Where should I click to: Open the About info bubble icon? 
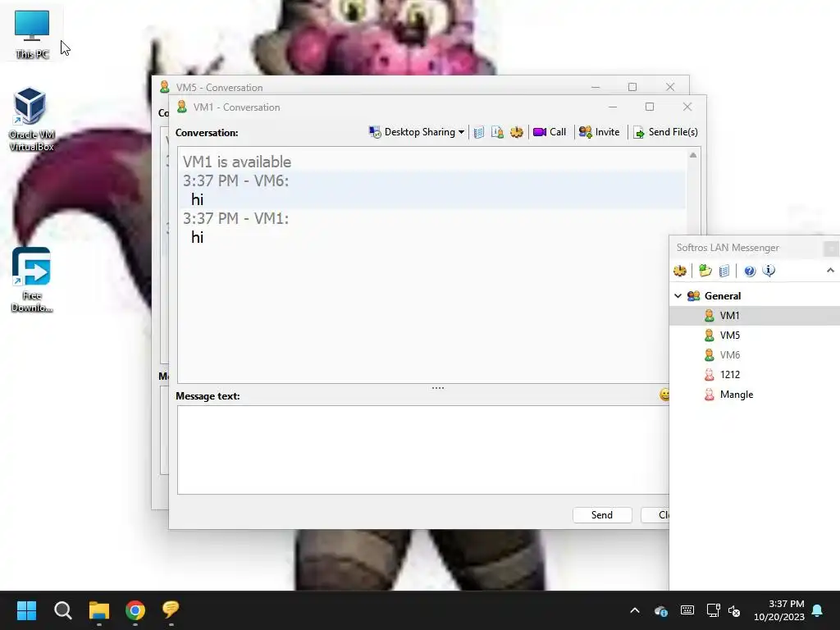tap(769, 271)
